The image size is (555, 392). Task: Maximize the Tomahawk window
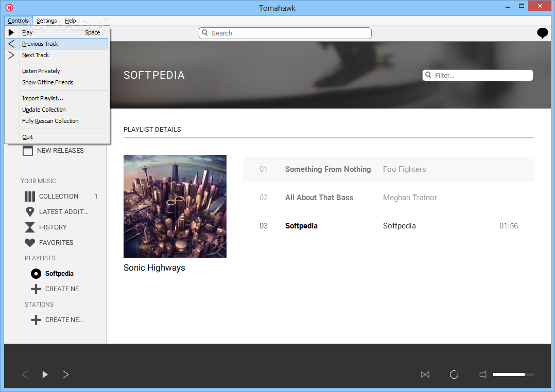(x=522, y=6)
